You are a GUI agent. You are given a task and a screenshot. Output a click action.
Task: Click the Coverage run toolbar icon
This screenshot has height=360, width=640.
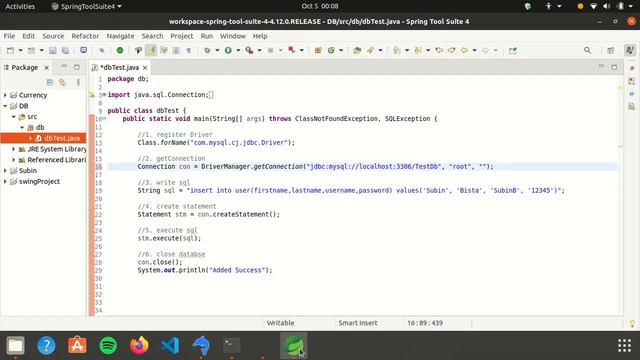tap(249, 50)
